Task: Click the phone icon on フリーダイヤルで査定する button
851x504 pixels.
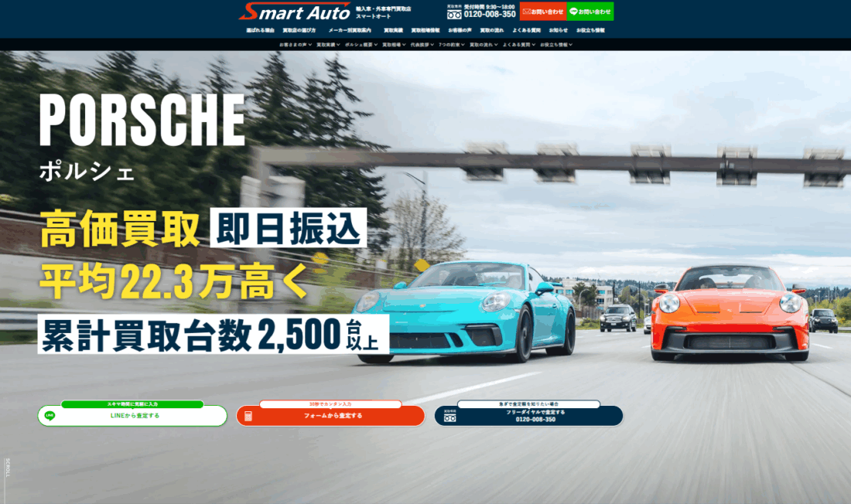Action: point(449,416)
